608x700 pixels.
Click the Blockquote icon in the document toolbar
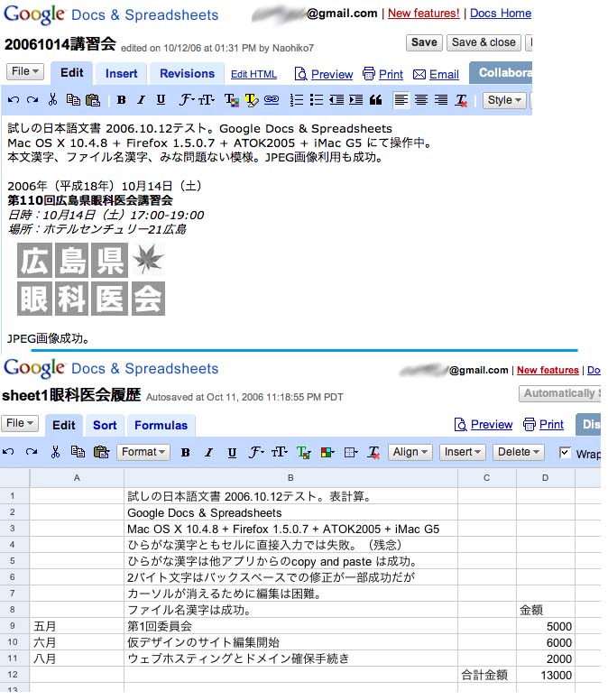point(375,100)
